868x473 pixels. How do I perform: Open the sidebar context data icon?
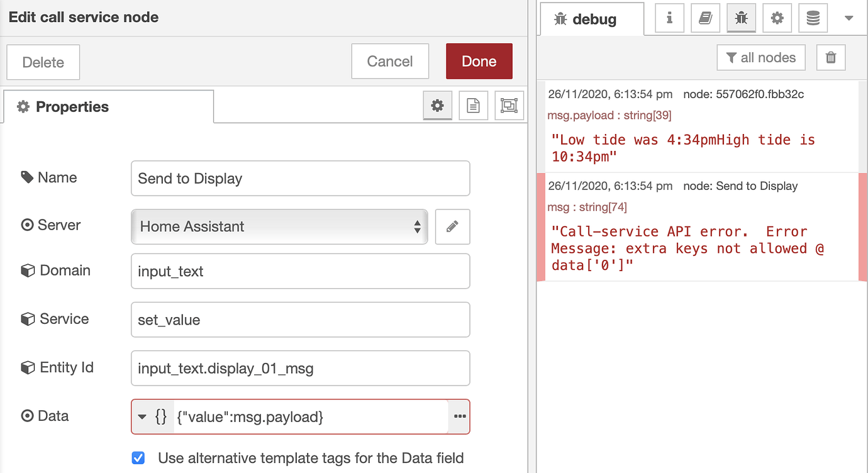tap(813, 18)
